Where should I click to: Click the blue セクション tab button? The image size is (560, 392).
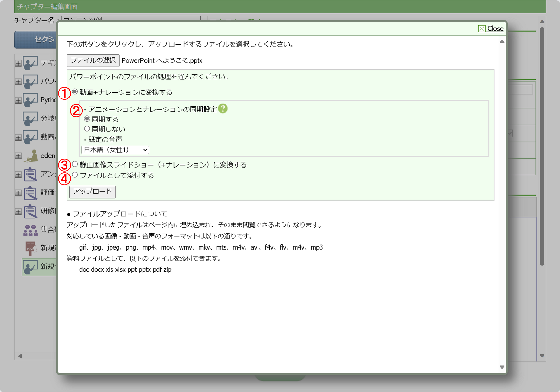coord(35,40)
